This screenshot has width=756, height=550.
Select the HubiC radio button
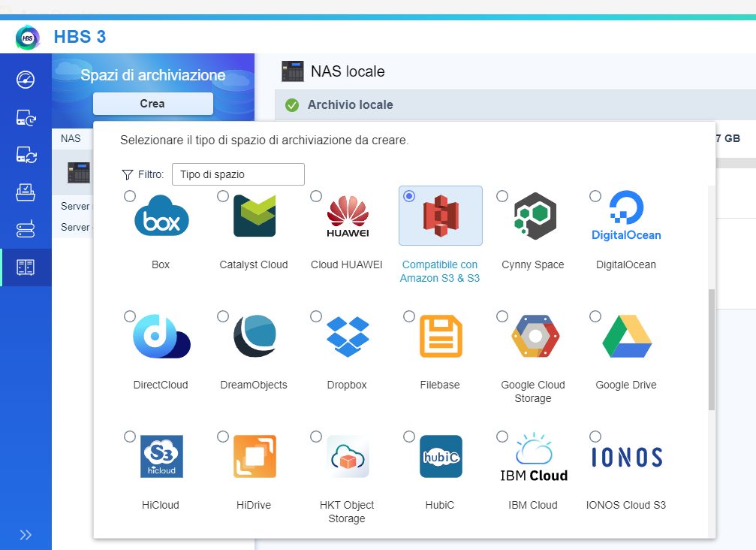point(409,437)
